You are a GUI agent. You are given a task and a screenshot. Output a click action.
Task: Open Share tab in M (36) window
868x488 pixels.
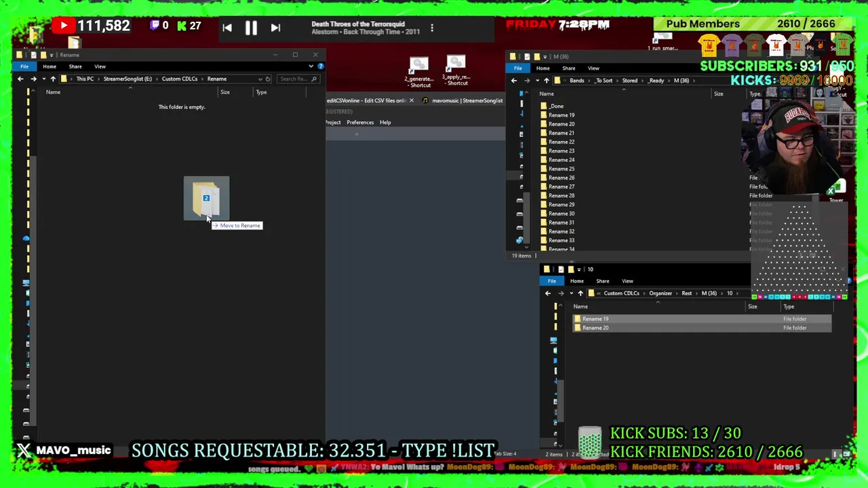pos(569,68)
